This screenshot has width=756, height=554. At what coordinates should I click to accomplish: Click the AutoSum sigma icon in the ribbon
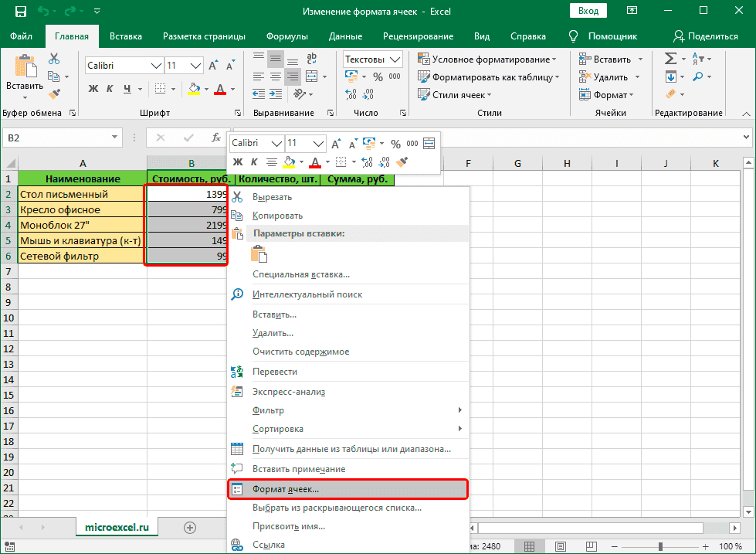[670, 59]
